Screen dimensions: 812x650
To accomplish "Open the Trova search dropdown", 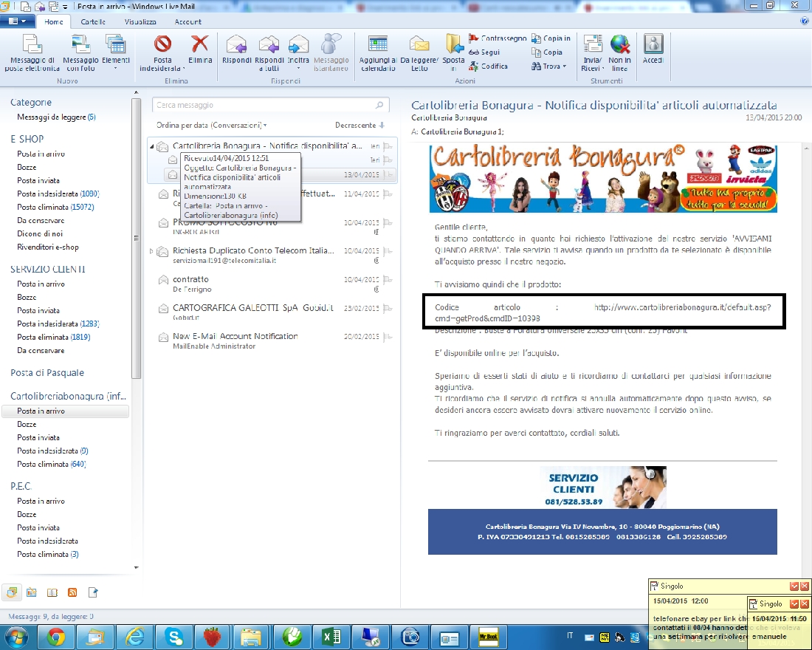I will tap(549, 66).
